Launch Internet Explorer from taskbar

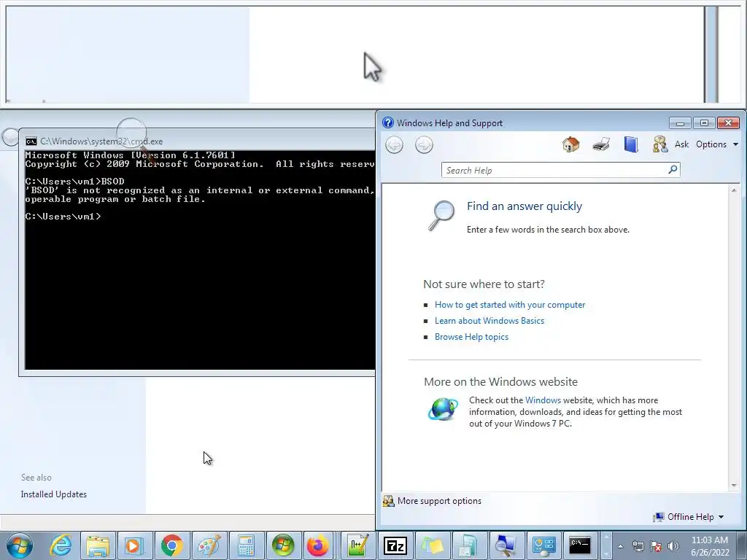pyautogui.click(x=61, y=545)
